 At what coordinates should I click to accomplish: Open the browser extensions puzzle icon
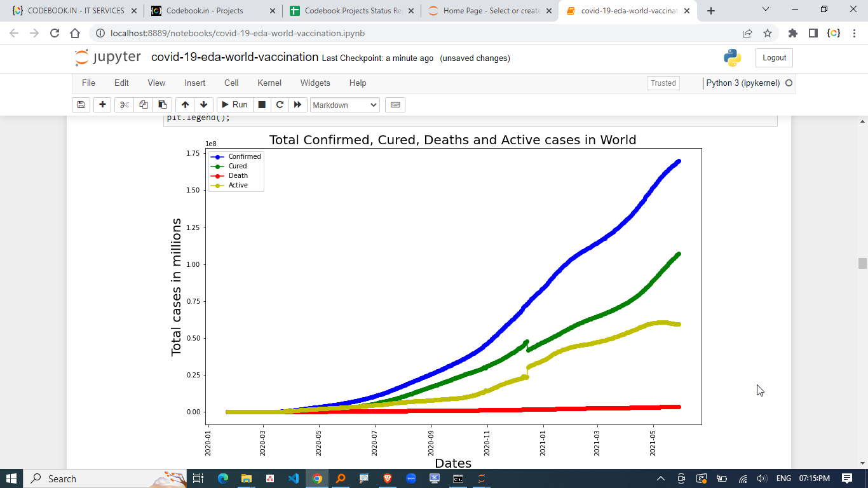click(792, 33)
